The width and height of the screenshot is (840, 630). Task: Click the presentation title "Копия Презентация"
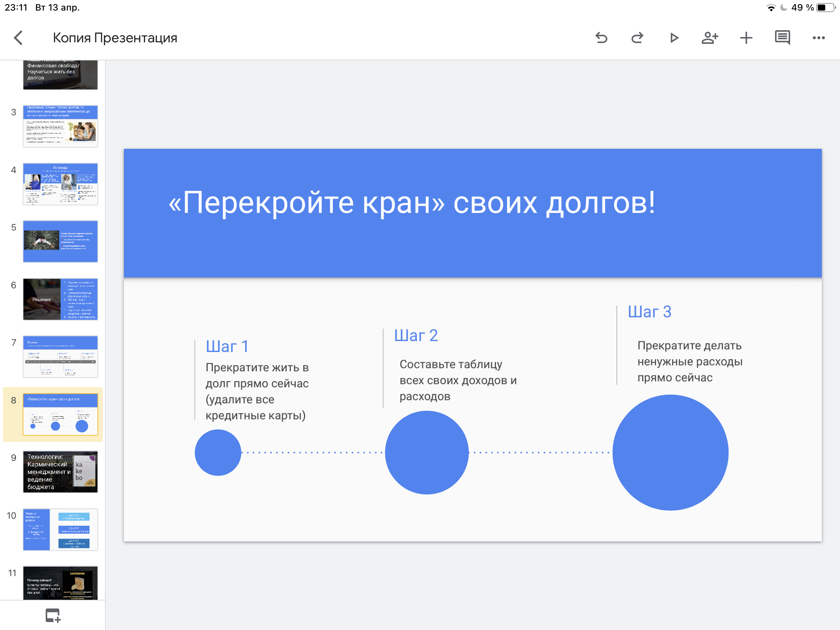pos(115,38)
